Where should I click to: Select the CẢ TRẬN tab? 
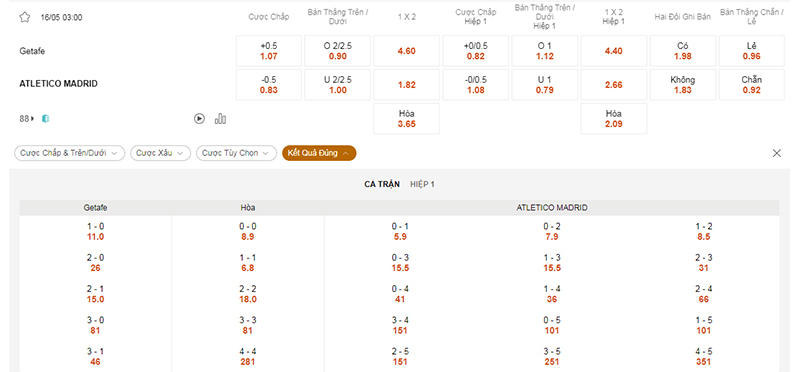point(382,184)
